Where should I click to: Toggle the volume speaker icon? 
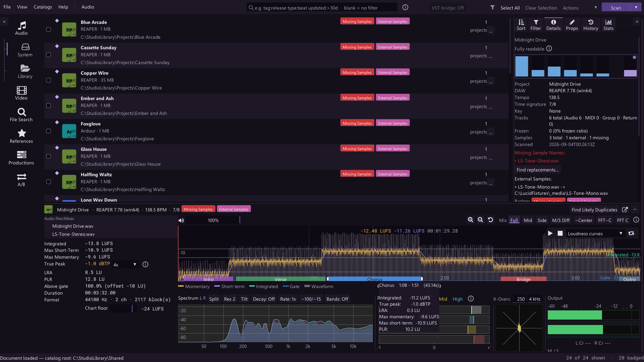[x=181, y=220]
